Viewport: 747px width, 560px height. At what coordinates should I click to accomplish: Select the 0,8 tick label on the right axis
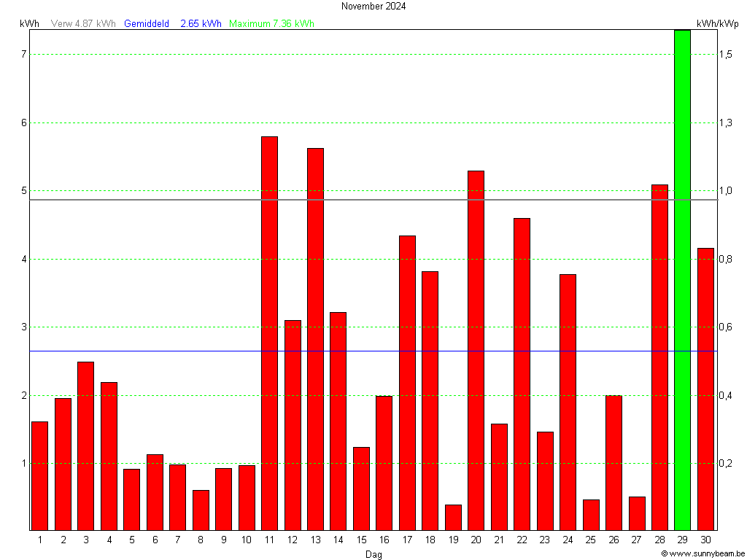pyautogui.click(x=726, y=259)
